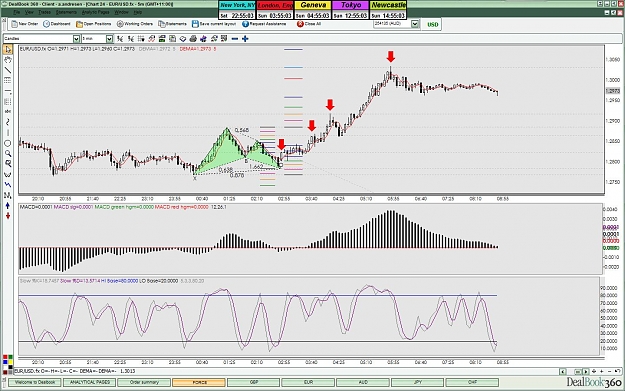The image size is (625, 391).
Task: Place a blue up arrow marker
Action: (8, 206)
